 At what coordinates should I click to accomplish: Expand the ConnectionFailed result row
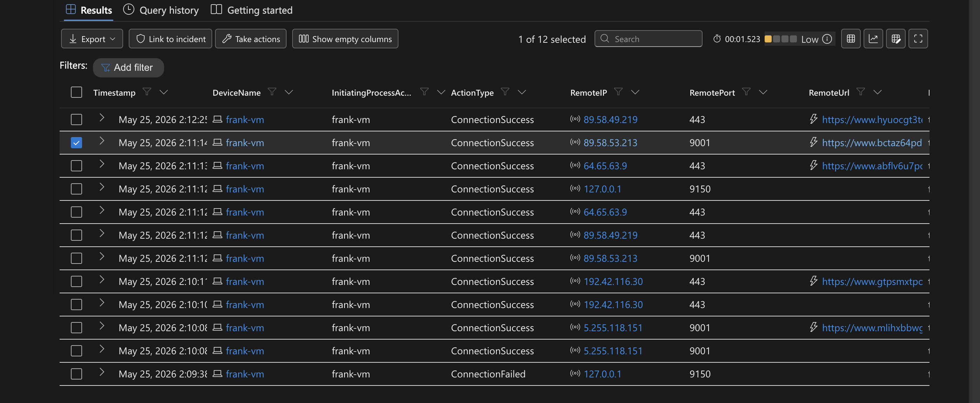click(x=102, y=372)
